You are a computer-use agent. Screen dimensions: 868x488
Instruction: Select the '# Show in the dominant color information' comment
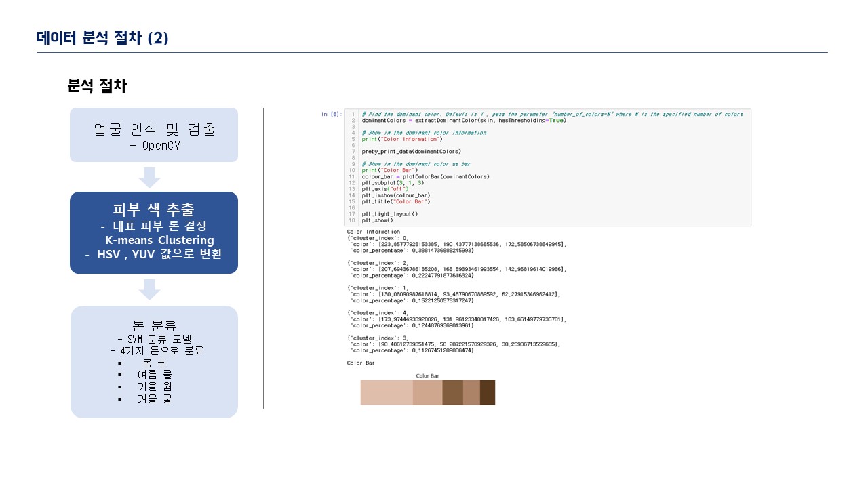(x=423, y=133)
